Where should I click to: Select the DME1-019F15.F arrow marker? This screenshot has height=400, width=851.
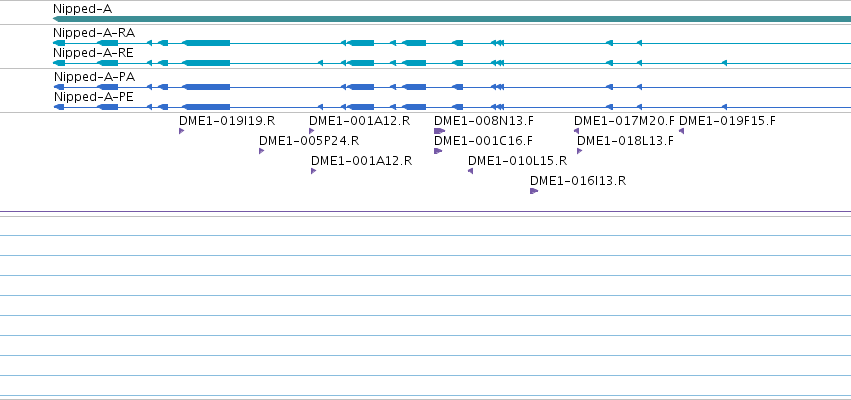point(681,131)
